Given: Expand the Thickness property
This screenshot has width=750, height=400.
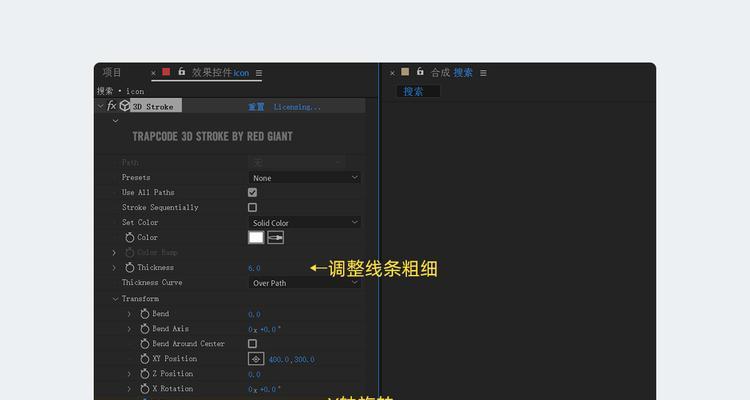Looking at the screenshot, I should 114,267.
